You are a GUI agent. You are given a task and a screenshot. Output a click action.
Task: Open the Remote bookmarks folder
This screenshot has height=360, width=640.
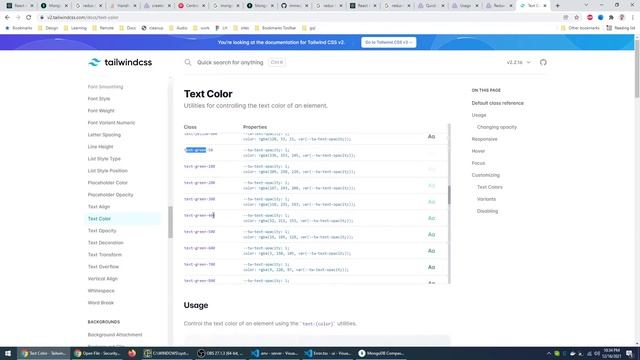click(x=103, y=28)
